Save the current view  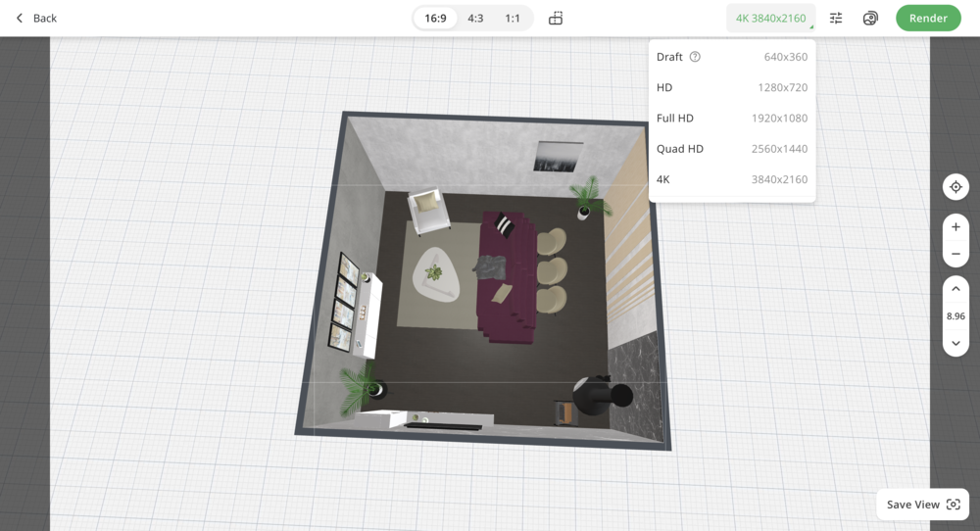pyautogui.click(x=922, y=505)
